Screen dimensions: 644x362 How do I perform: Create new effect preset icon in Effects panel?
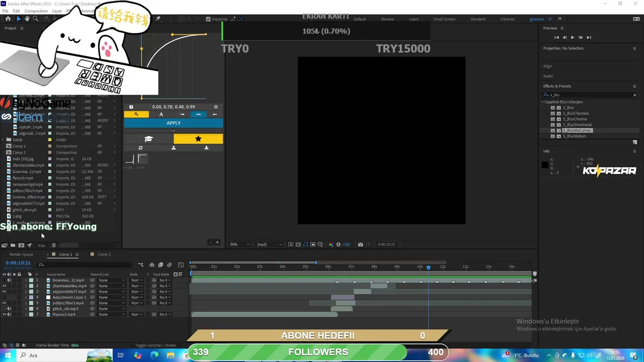coord(634,142)
